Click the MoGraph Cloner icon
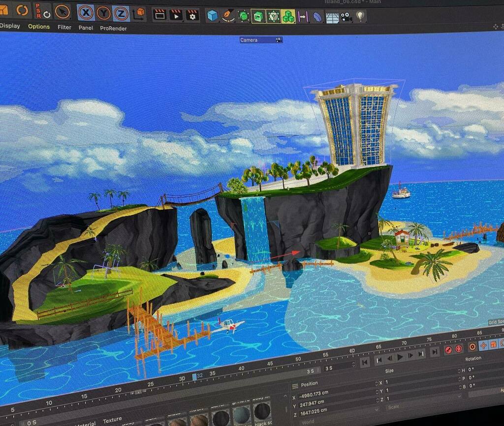Viewport: 504px width, 426px height. [x=274, y=16]
